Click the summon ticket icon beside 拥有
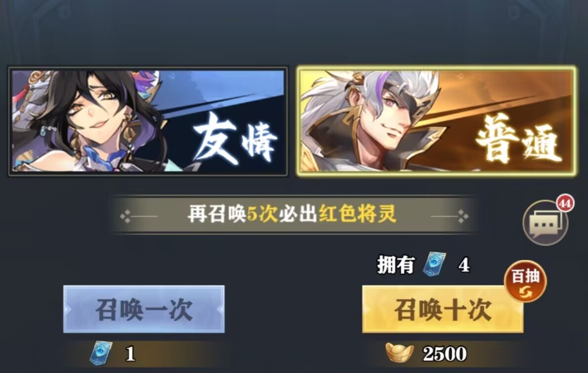The width and height of the screenshot is (588, 373). pyautogui.click(x=435, y=264)
